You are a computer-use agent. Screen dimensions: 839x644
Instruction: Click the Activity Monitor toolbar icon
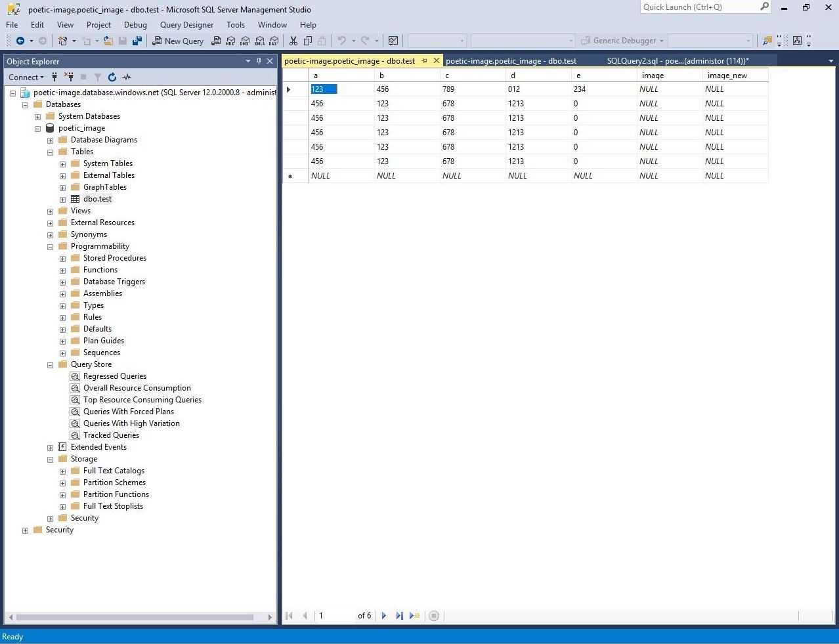(393, 41)
